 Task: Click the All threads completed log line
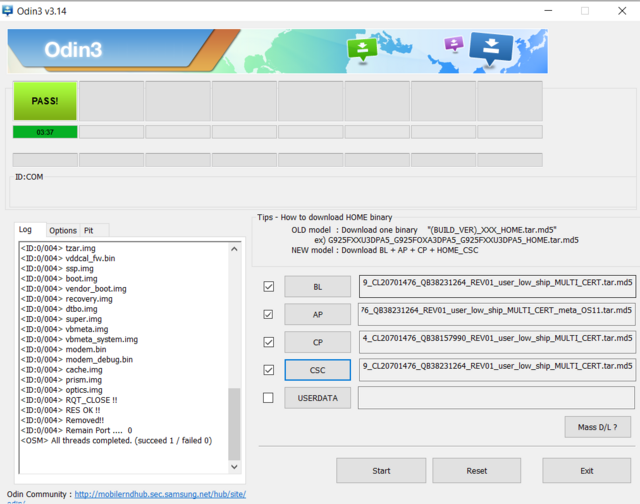pos(116,440)
